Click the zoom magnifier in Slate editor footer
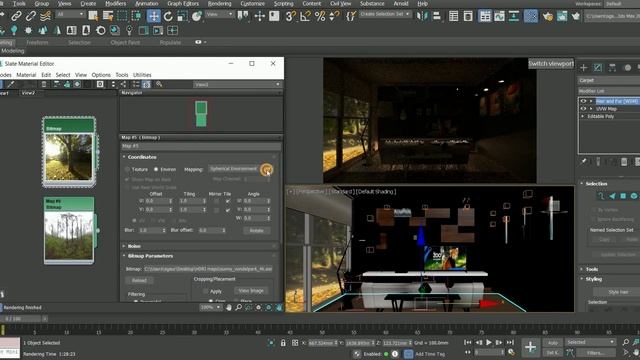This screenshot has width=640, height=360. [x=238, y=307]
